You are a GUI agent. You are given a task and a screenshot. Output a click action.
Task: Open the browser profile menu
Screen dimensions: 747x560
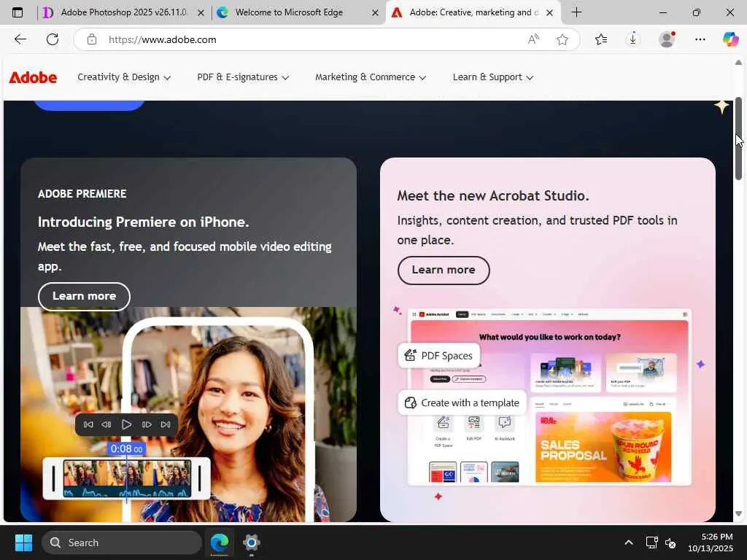tap(667, 39)
